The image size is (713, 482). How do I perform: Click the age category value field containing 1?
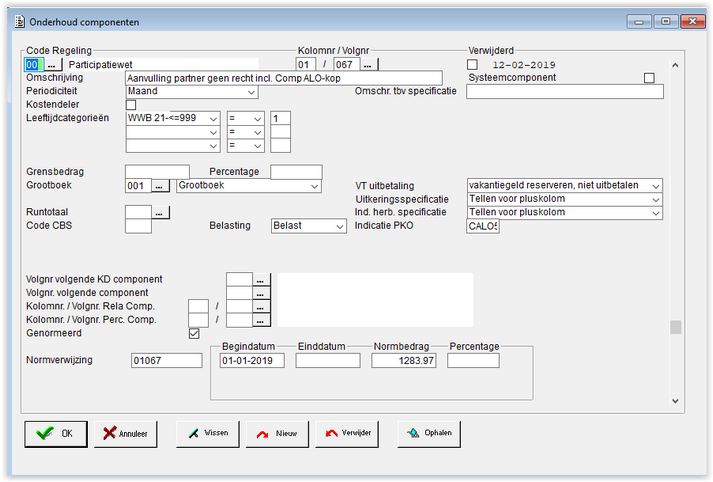(x=280, y=118)
